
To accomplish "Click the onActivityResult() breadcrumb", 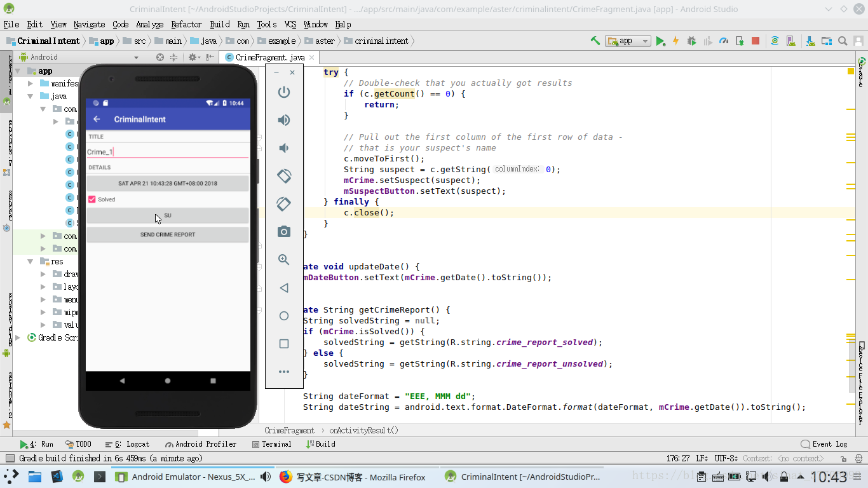I will click(x=364, y=430).
